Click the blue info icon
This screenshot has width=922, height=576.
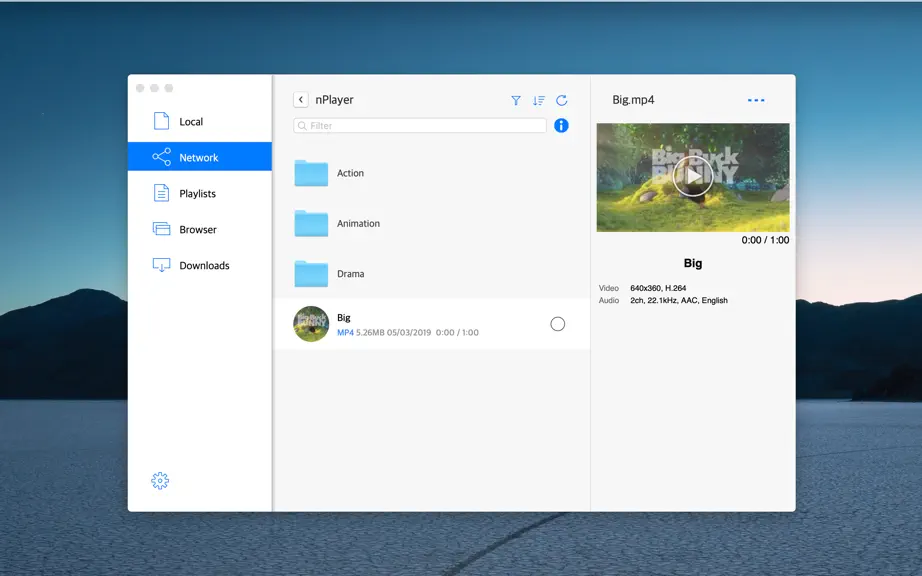pos(562,125)
